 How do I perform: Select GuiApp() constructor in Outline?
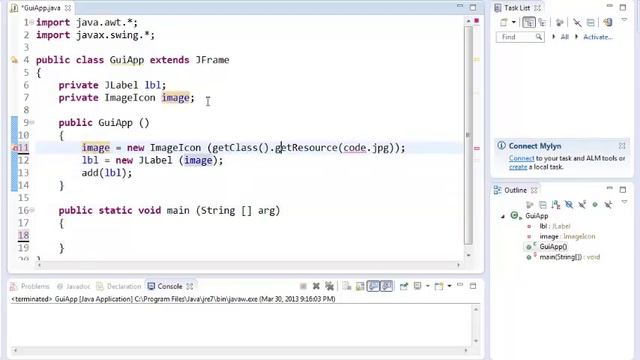tap(553, 247)
